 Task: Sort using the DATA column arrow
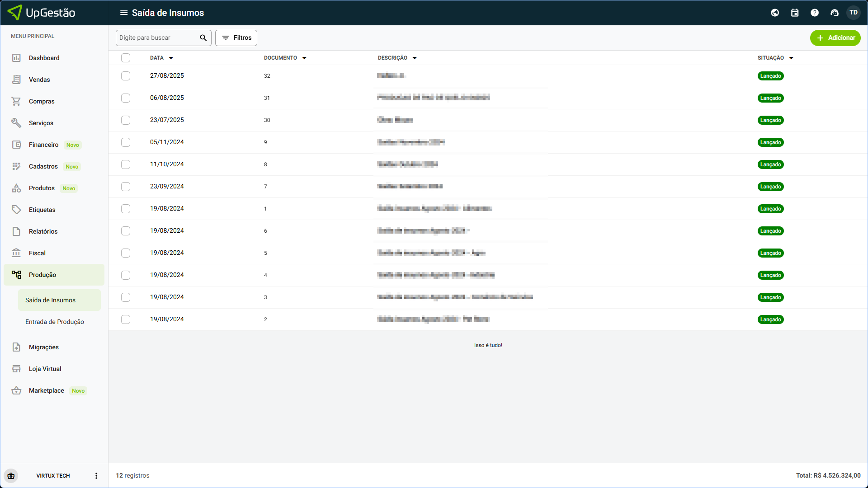171,58
